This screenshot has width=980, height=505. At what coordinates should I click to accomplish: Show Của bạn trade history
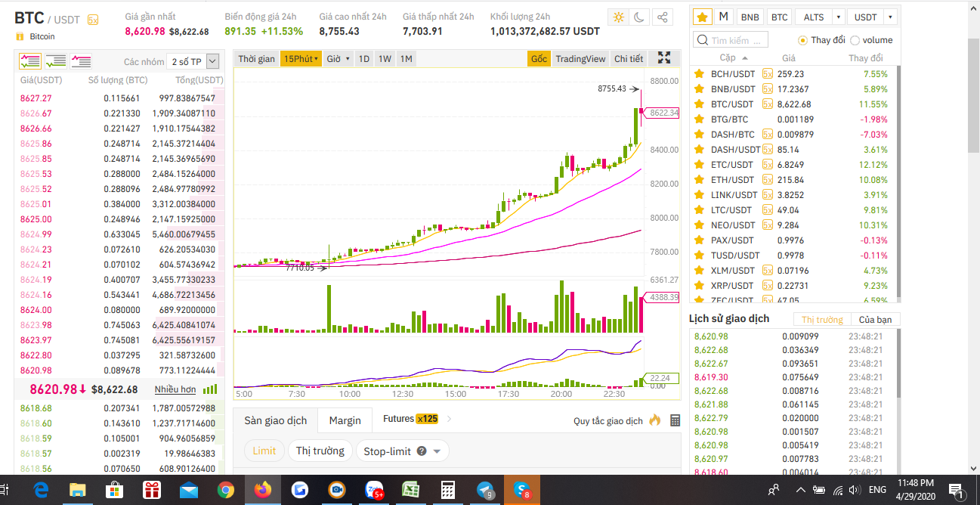point(875,319)
